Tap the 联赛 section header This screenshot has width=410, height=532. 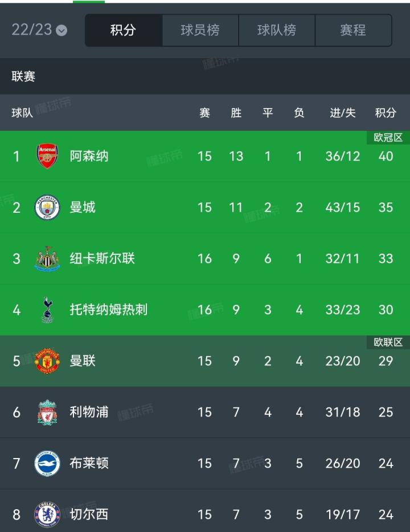(205, 76)
